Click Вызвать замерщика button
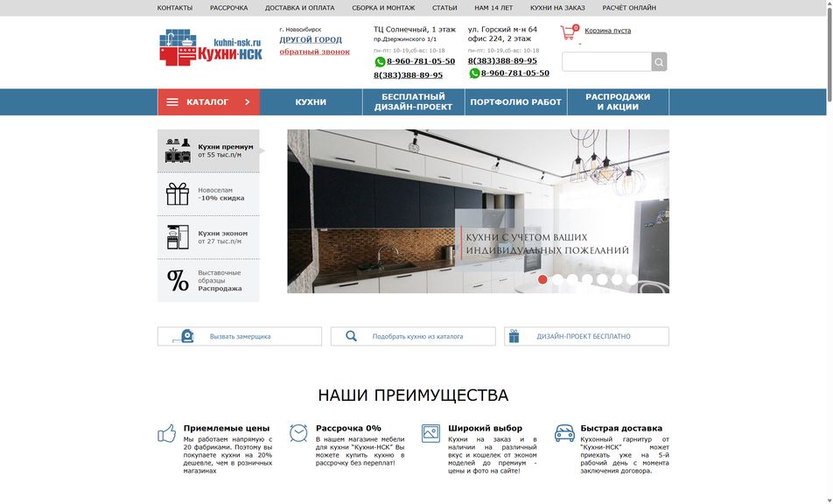 [x=240, y=336]
